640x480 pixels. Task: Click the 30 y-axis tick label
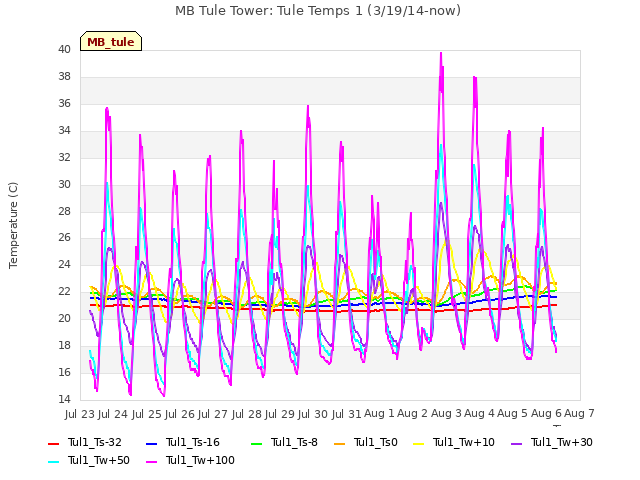click(64, 184)
